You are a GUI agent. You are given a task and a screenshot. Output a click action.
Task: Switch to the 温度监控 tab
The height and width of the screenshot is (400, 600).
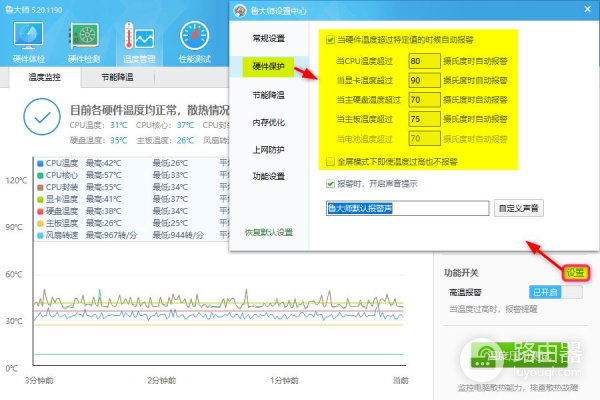(x=44, y=77)
